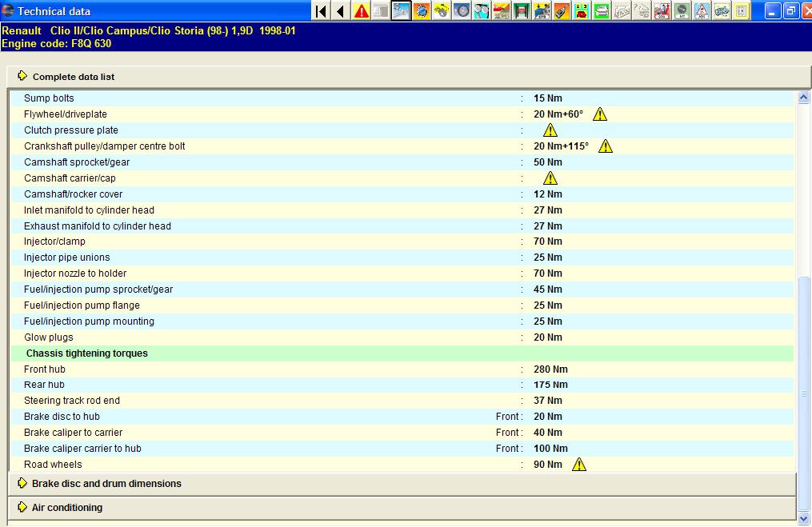The height and width of the screenshot is (527, 812).
Task: Click the vertical scrollbar thumb
Action: point(804,393)
